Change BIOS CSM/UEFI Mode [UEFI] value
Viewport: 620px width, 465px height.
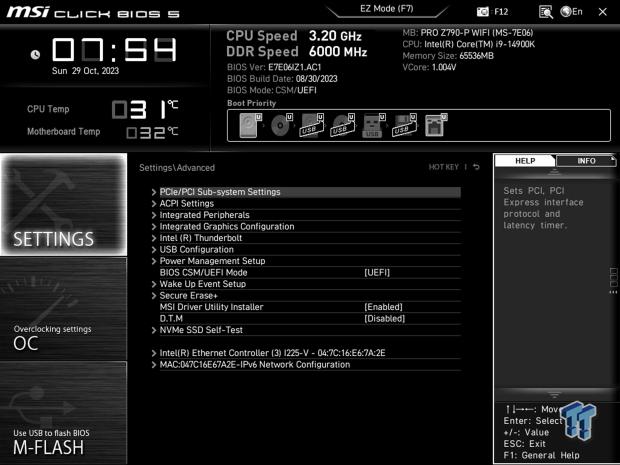377,272
